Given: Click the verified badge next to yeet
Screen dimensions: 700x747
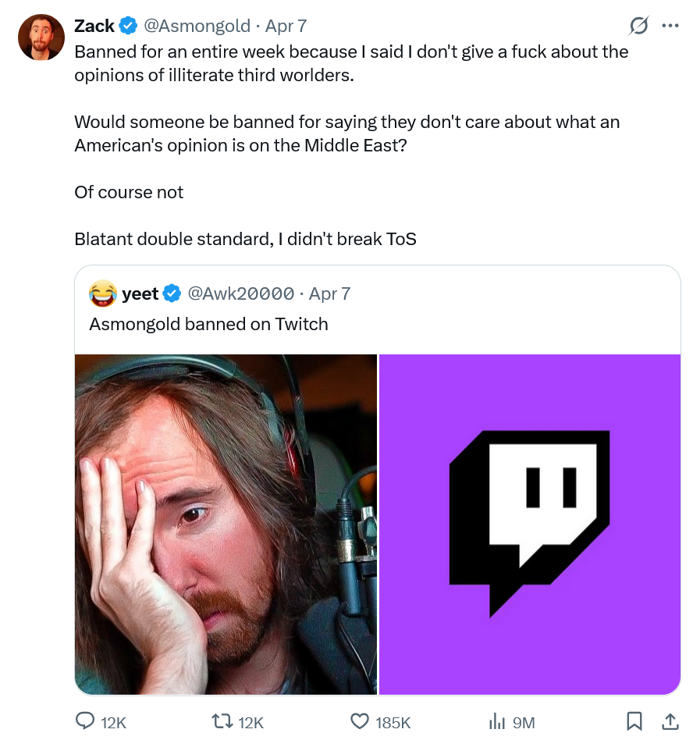Looking at the screenshot, I should point(172,293).
